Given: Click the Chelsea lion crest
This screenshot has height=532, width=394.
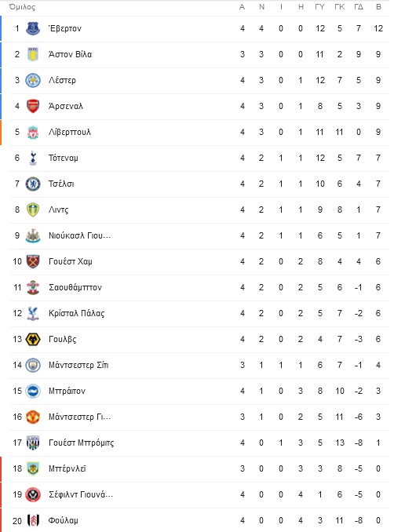Looking at the screenshot, I should [x=33, y=184].
